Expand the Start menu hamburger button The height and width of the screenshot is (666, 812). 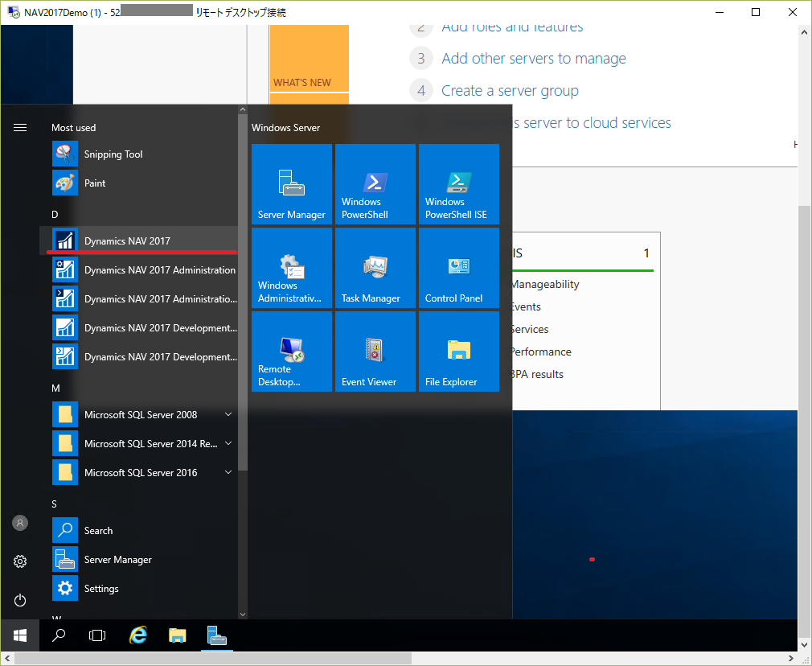(x=19, y=128)
